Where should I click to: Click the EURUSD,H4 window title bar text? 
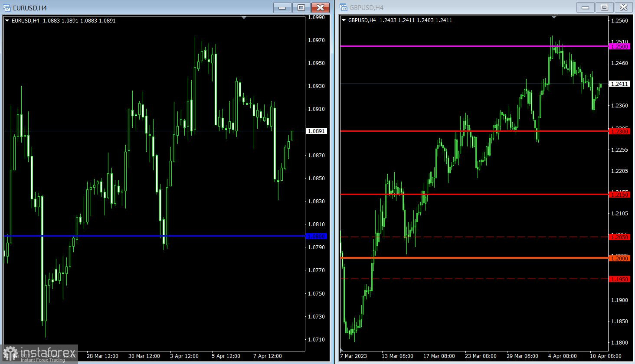click(30, 8)
